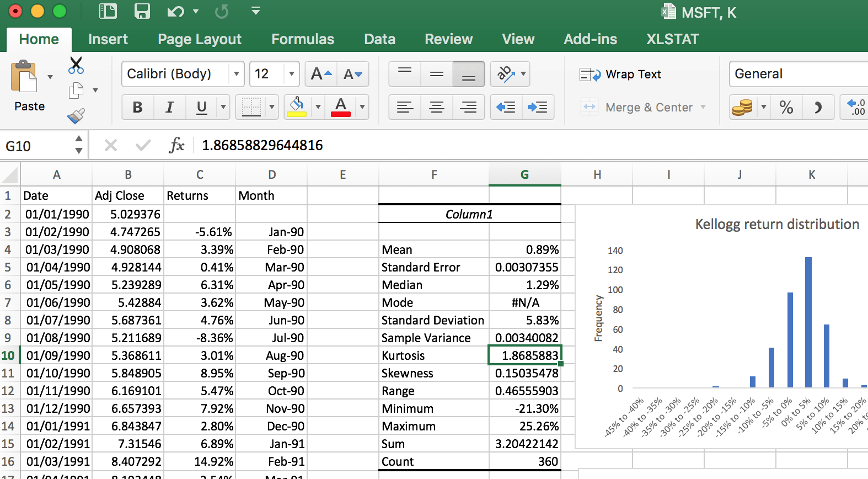868x479 pixels.
Task: Click the Undo arrow icon
Action: pyautogui.click(x=175, y=11)
